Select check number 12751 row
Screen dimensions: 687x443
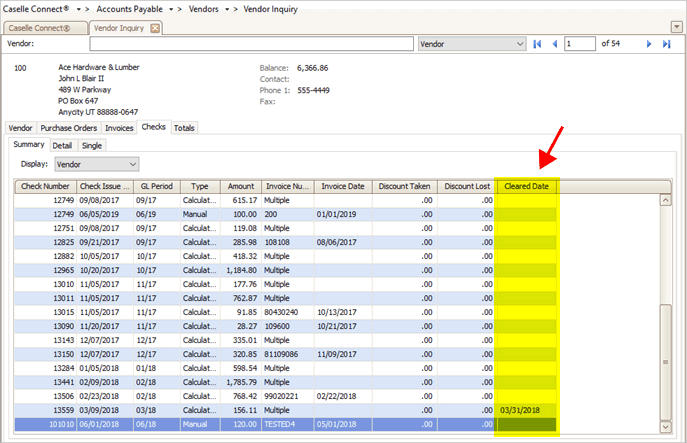285,228
